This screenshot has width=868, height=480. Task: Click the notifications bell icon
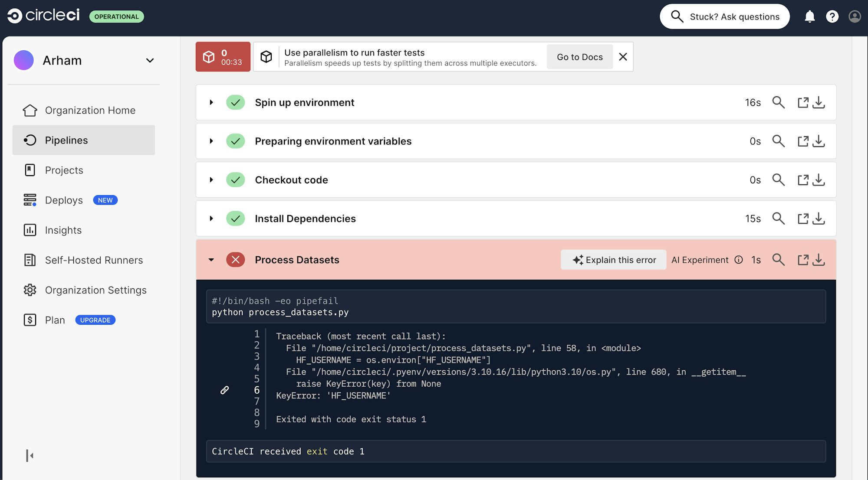point(809,16)
